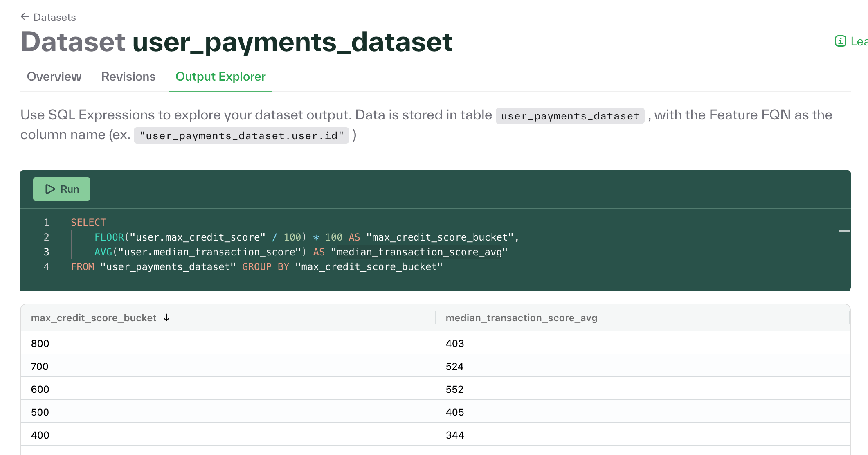
Task: Click the Run button to execute the query
Action: (61, 189)
